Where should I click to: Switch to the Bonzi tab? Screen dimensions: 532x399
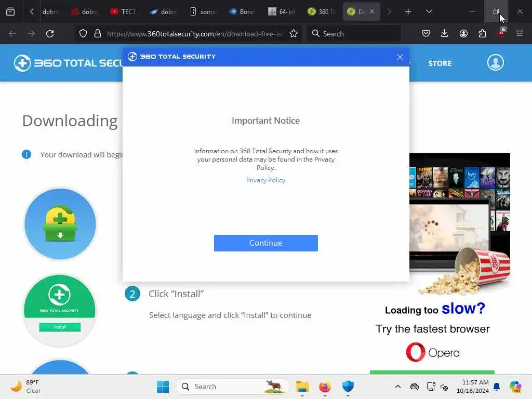tap(242, 12)
